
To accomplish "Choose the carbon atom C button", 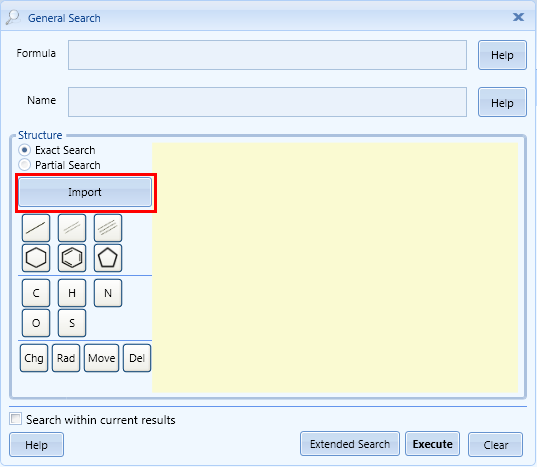I will click(x=36, y=293).
